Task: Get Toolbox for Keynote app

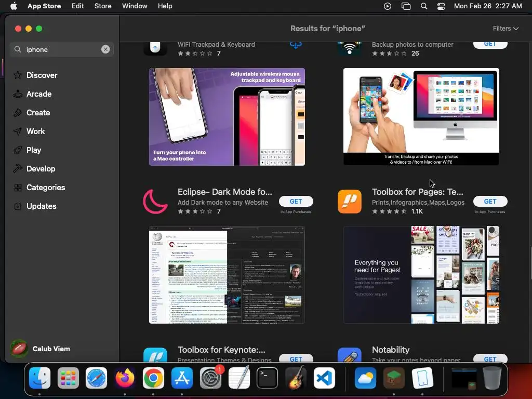Action: (x=296, y=358)
